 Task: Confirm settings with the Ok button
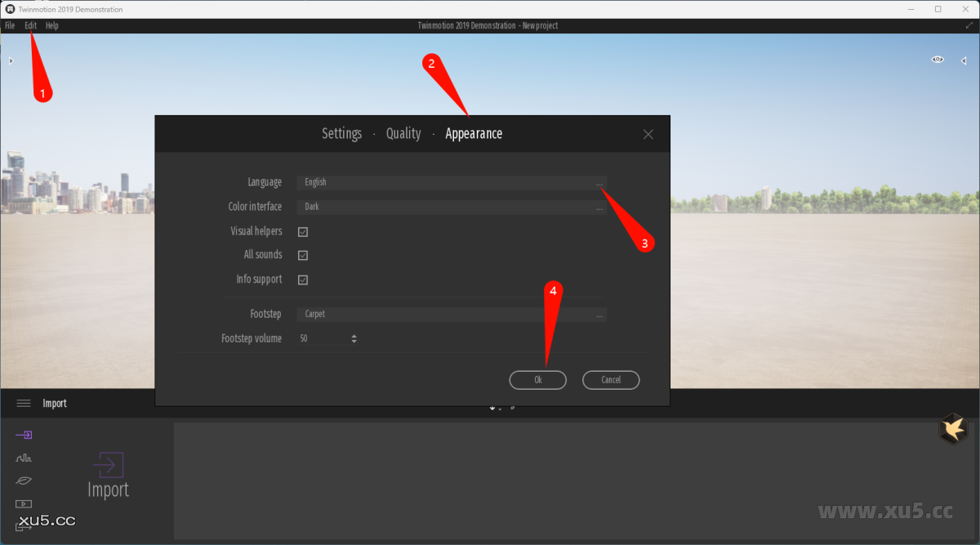pyautogui.click(x=537, y=379)
